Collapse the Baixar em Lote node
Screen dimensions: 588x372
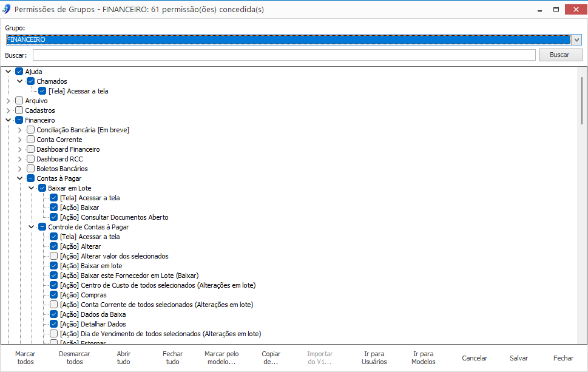(32, 188)
